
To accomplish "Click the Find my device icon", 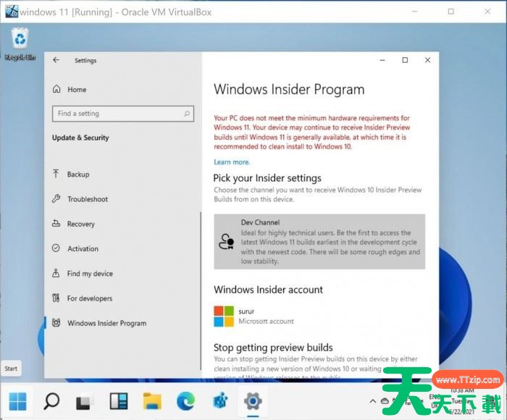I will (x=56, y=273).
